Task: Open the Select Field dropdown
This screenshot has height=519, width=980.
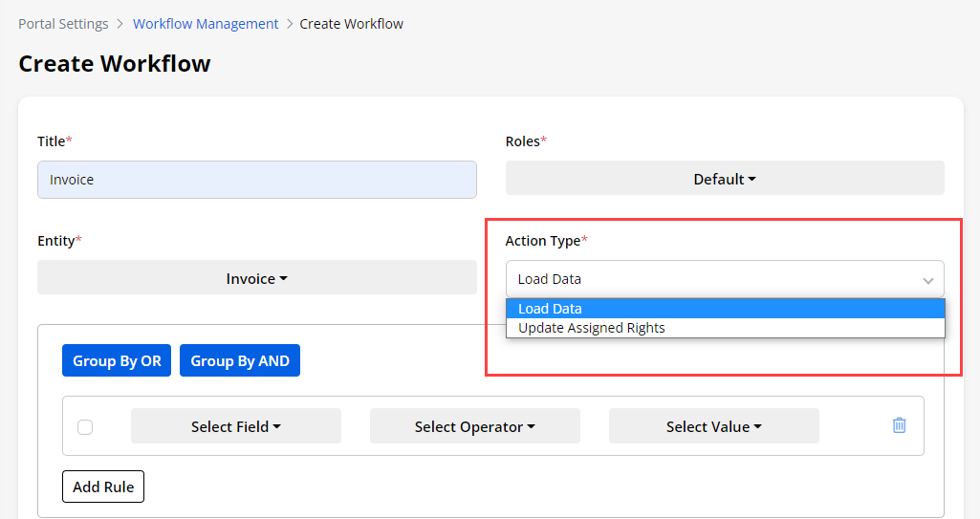Action: (x=235, y=427)
